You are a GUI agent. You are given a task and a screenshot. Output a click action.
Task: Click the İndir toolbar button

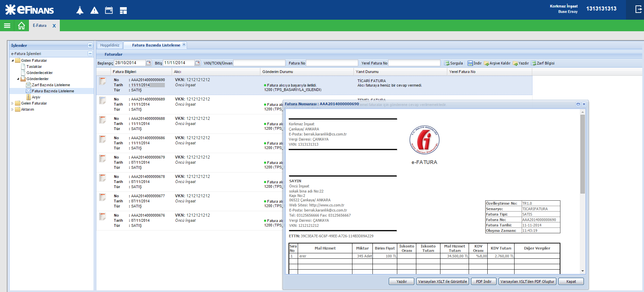[x=474, y=63]
